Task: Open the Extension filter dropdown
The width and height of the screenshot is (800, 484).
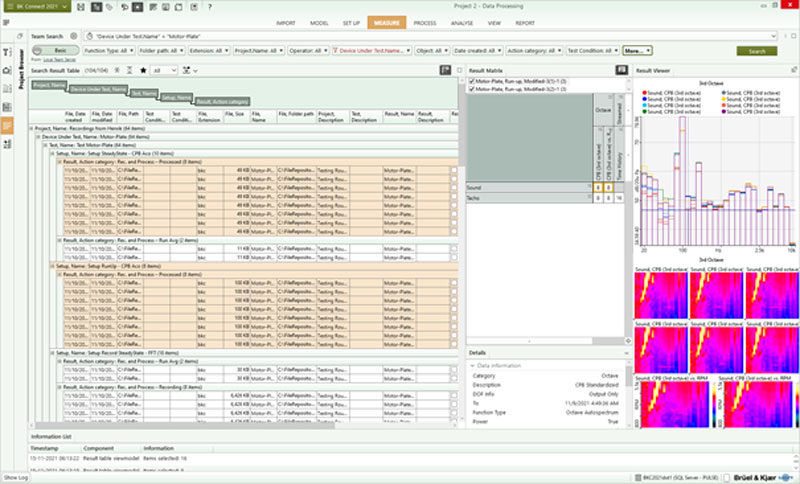Action: pyautogui.click(x=209, y=50)
